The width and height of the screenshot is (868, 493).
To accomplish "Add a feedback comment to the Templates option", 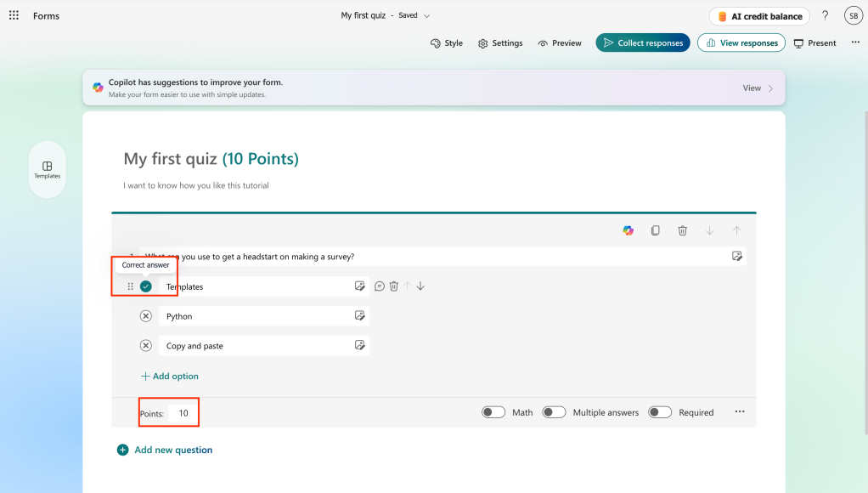I will [379, 286].
